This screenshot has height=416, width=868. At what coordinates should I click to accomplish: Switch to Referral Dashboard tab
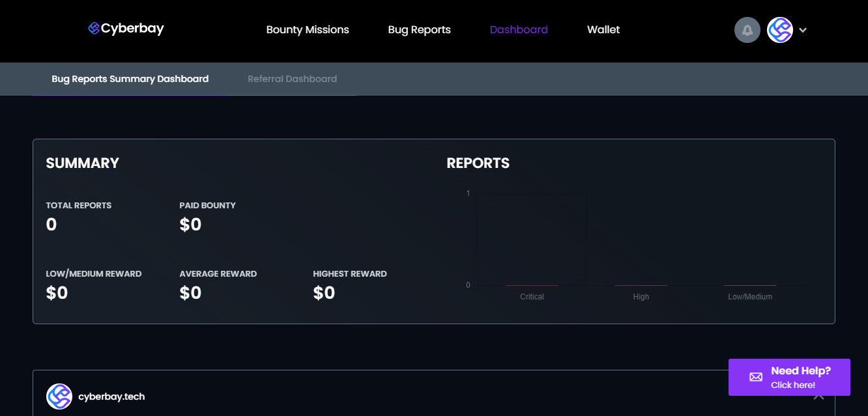292,79
